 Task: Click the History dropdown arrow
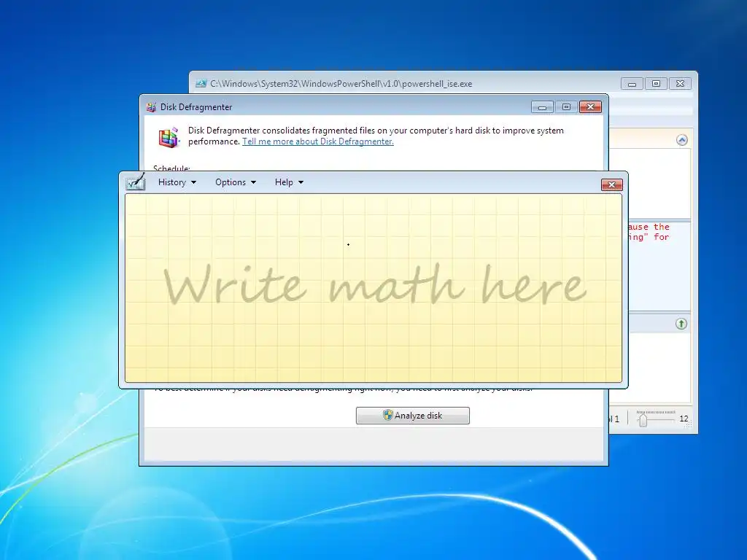click(x=193, y=182)
